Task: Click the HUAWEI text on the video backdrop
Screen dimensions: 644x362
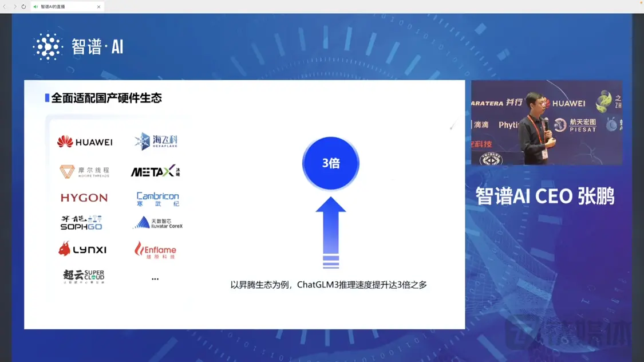Action: pyautogui.click(x=568, y=104)
